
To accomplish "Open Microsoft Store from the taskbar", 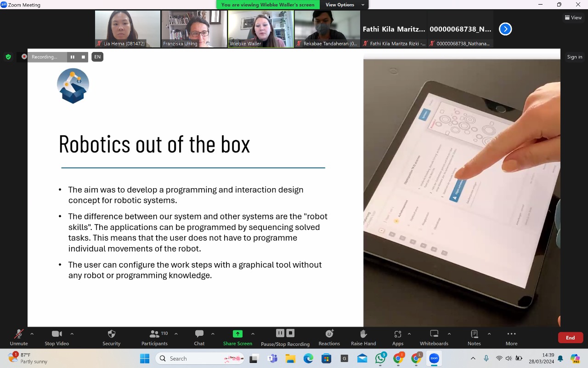I will tap(326, 358).
